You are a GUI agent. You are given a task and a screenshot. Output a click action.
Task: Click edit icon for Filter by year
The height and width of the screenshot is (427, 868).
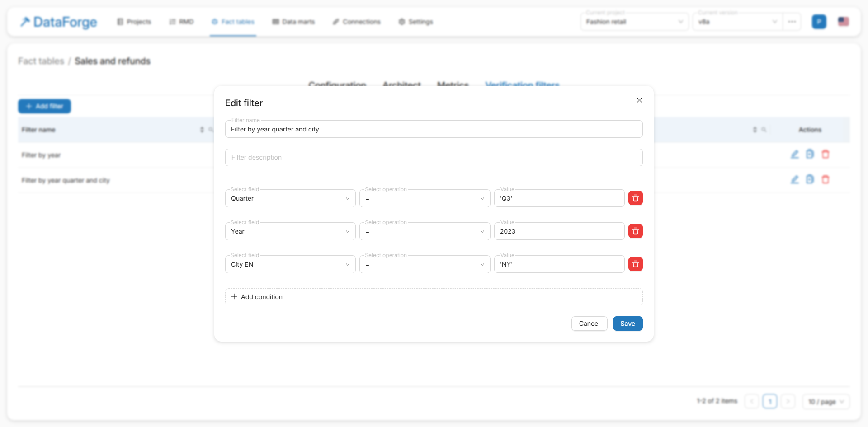794,155
